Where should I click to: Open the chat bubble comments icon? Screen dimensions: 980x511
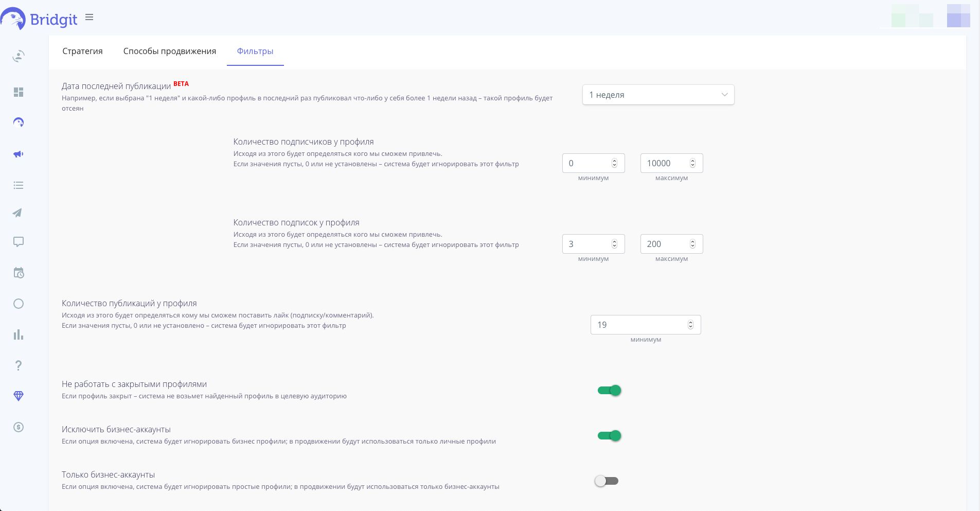click(19, 242)
